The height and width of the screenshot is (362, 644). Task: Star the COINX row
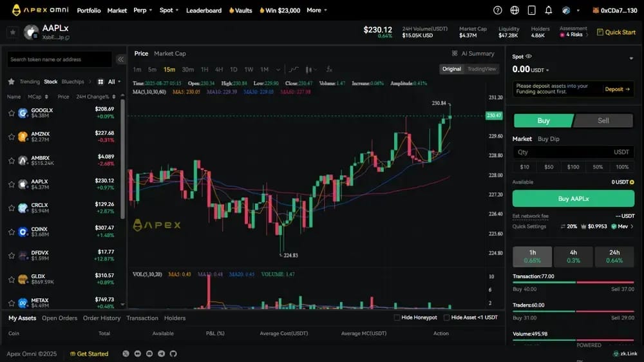[x=12, y=232]
